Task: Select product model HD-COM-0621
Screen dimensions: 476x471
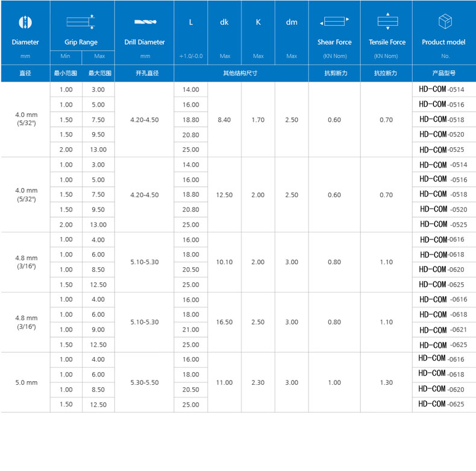Action: tap(443, 330)
